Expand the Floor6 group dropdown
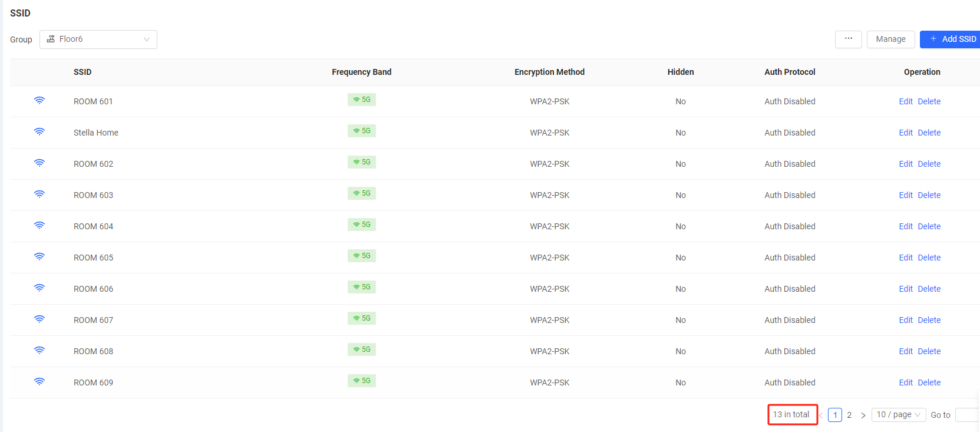Screen dimensions: 980x432 pos(98,39)
